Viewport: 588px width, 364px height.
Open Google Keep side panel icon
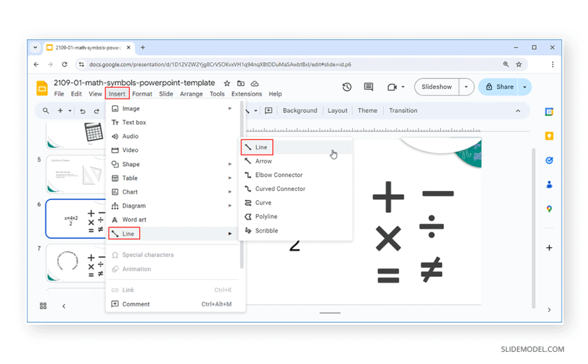click(549, 136)
